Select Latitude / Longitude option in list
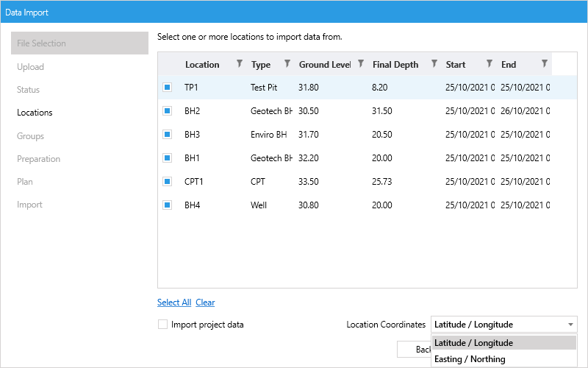This screenshot has width=588, height=368. coord(473,343)
